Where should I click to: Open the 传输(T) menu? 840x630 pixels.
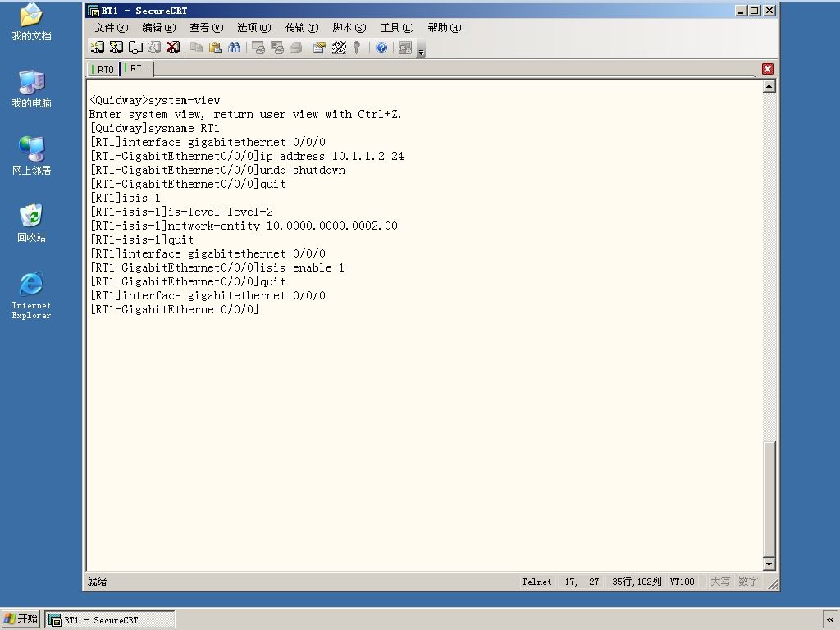[x=302, y=28]
